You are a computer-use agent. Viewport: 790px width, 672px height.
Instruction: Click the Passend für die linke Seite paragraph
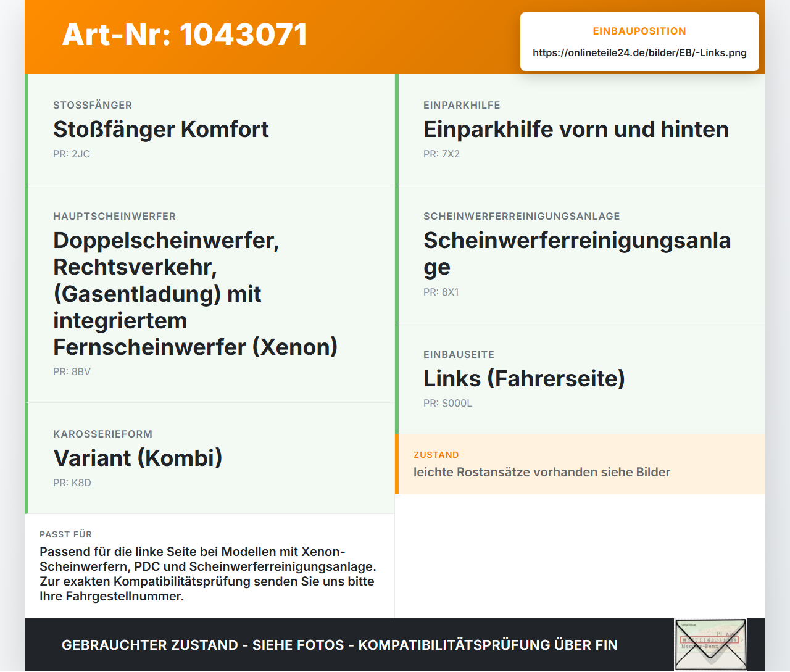click(x=208, y=574)
